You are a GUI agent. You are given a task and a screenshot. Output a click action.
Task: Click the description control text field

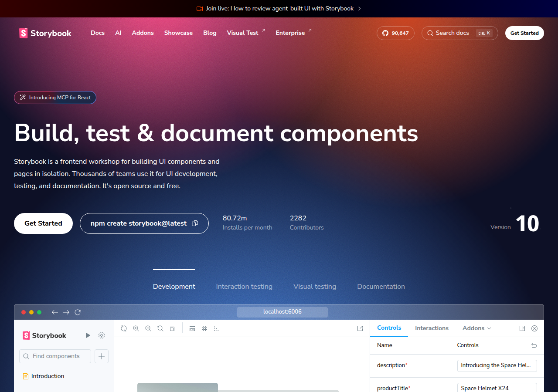click(497, 365)
